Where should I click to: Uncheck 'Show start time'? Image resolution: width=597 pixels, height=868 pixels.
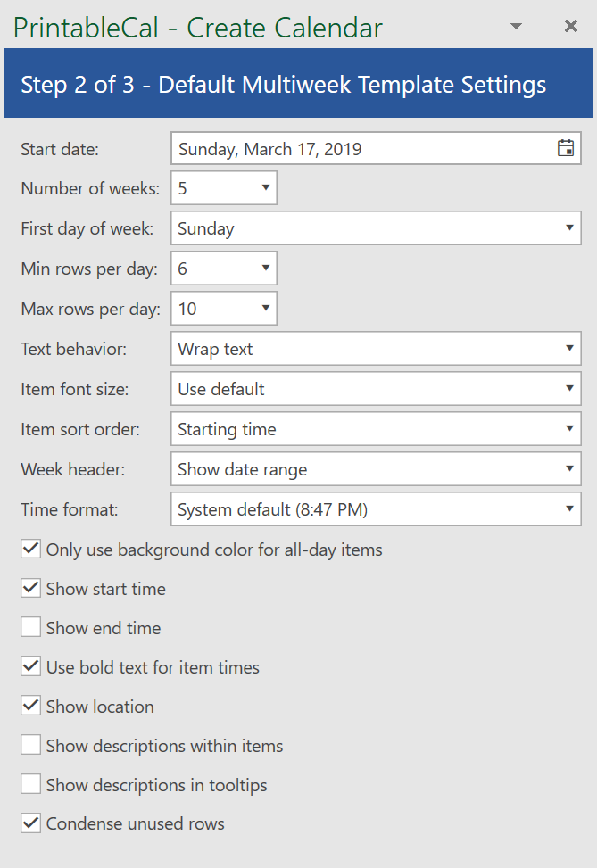tap(30, 588)
